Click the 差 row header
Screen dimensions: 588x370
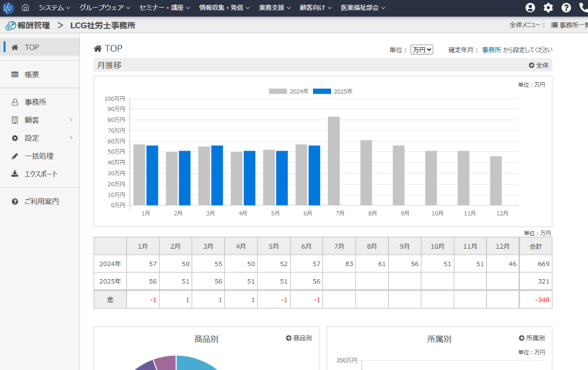110,300
